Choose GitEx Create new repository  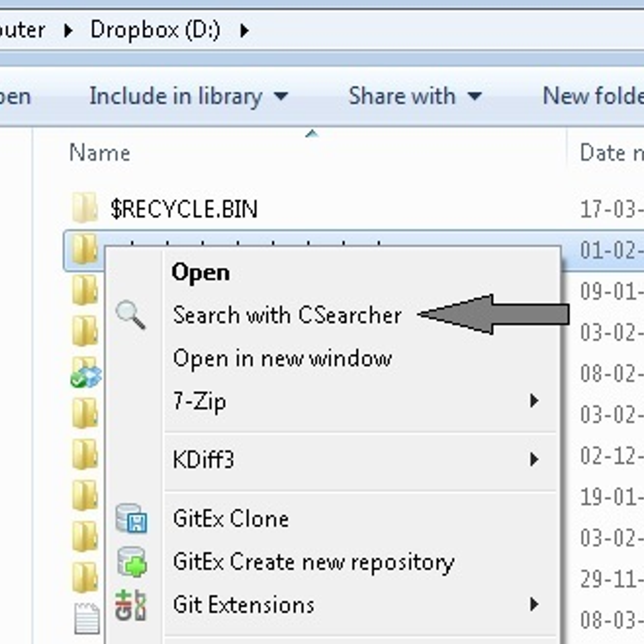(x=333, y=562)
